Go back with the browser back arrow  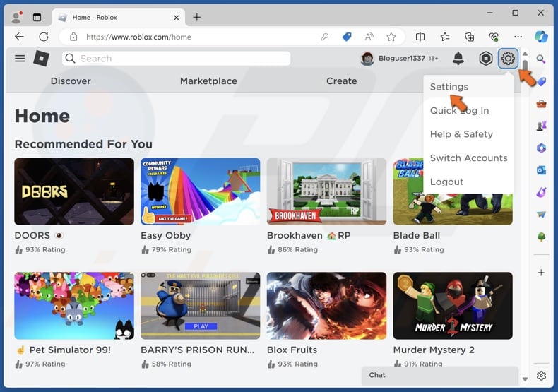point(19,37)
